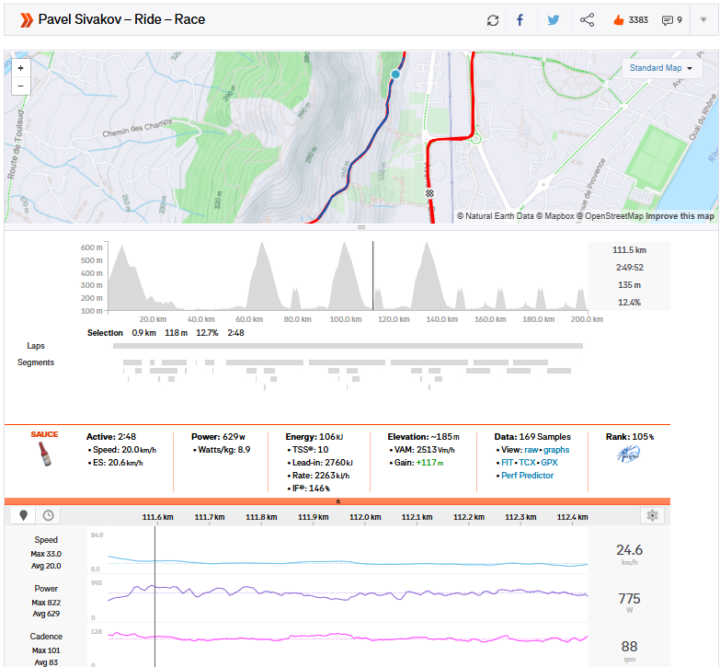
Task: Expand the header caret menu
Action: point(704,20)
